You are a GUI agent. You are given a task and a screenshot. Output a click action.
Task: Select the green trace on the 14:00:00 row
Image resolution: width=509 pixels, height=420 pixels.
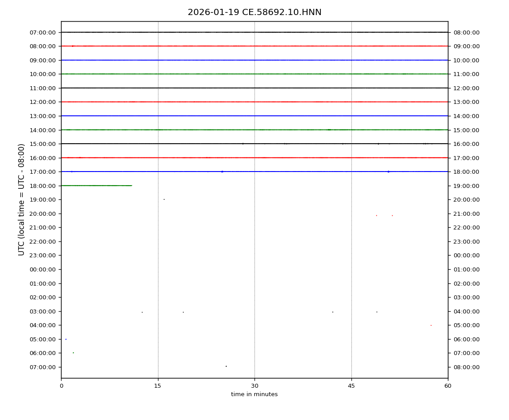pos(254,130)
